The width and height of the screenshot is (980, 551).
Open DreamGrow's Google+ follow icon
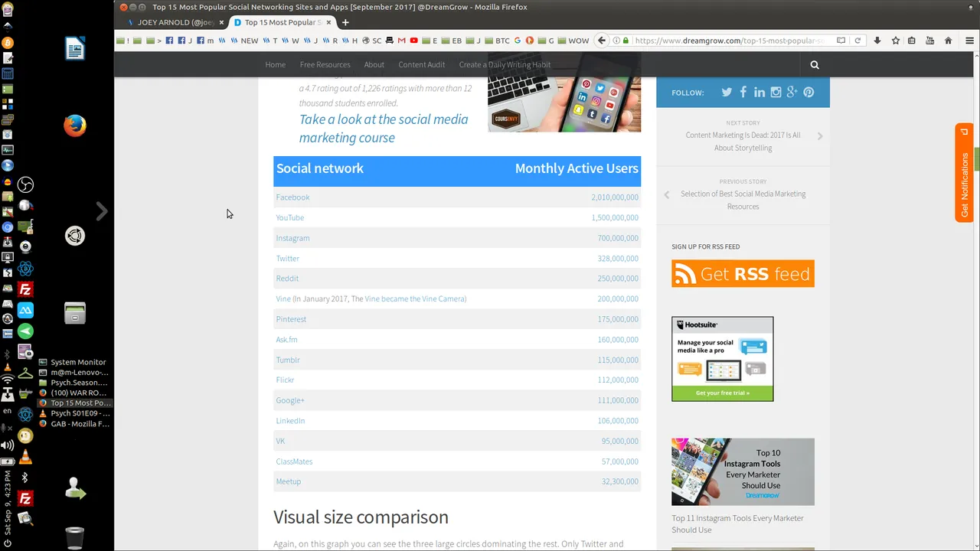pyautogui.click(x=792, y=92)
